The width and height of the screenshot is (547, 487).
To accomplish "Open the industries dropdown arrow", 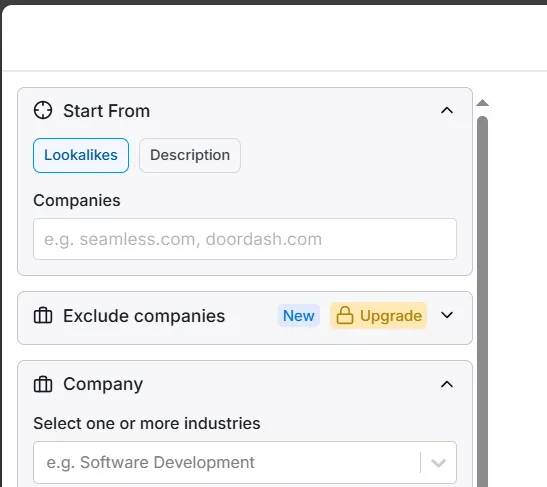I will pos(438,463).
